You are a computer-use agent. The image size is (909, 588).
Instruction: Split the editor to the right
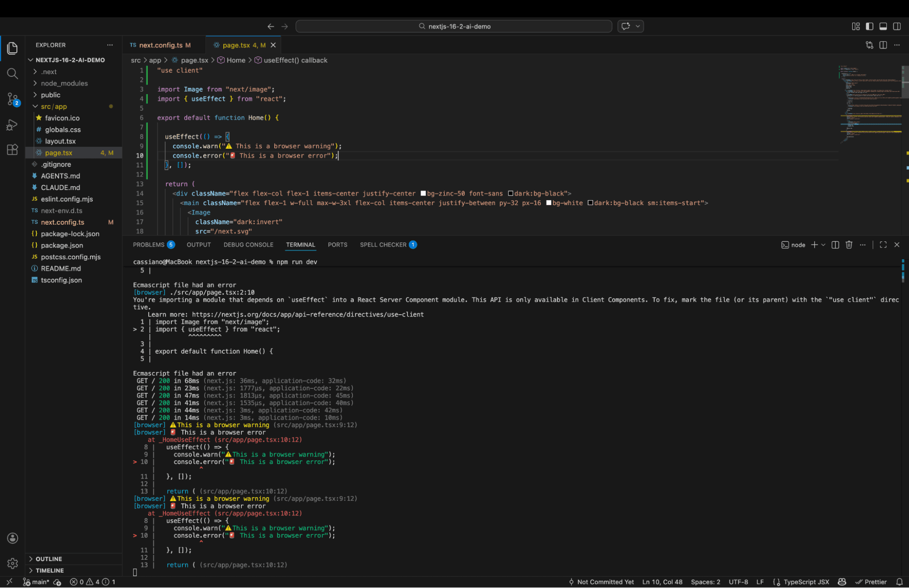(883, 45)
